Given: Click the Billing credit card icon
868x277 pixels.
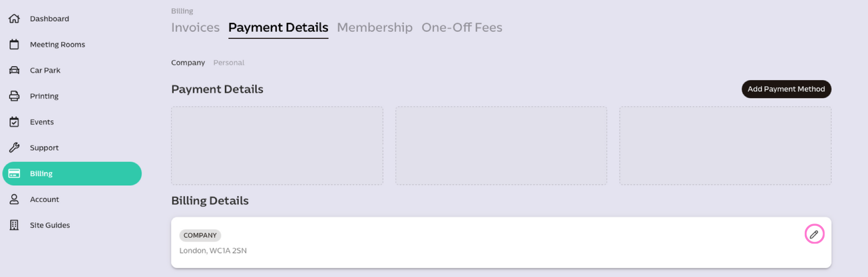Looking at the screenshot, I should click(x=14, y=174).
